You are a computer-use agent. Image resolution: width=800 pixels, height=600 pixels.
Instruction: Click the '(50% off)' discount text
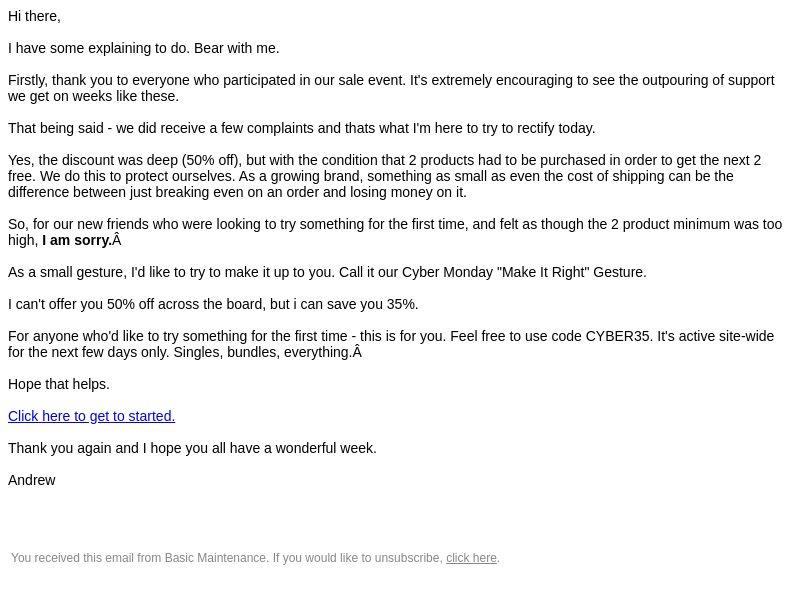point(211,160)
